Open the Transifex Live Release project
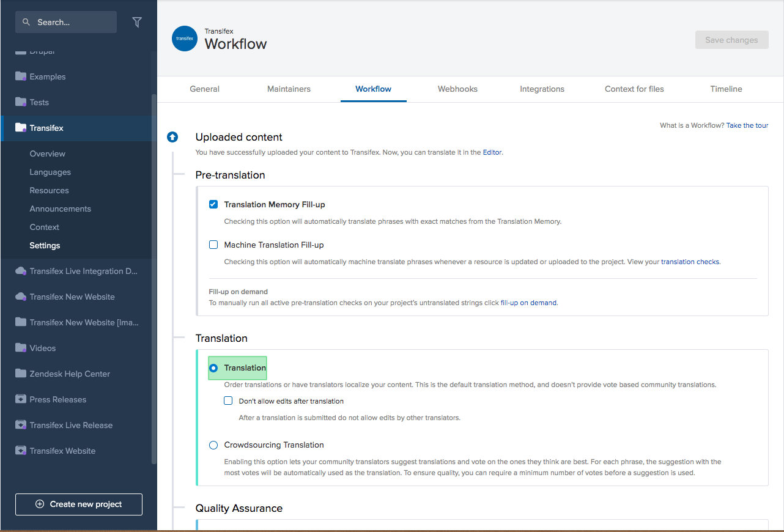 (71, 425)
